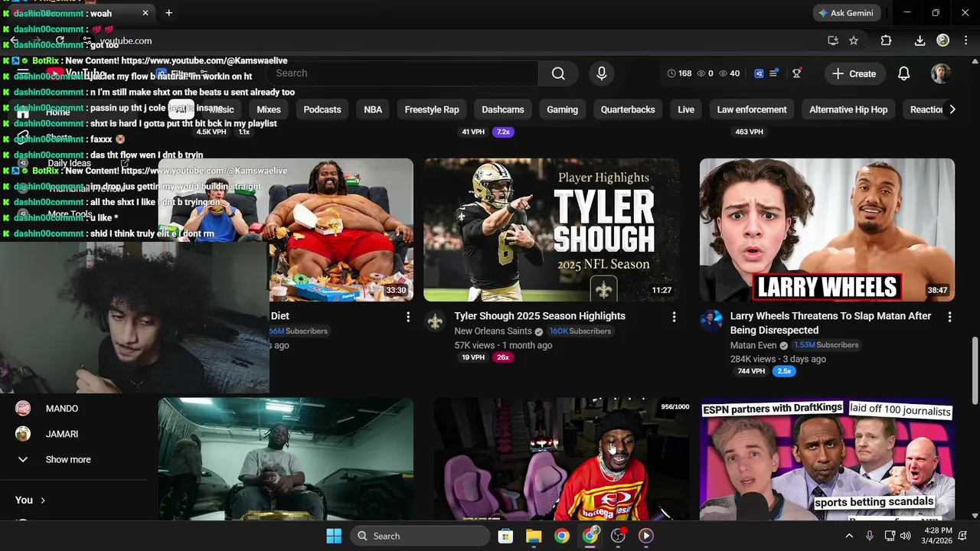Select the Gaming filter chip

tap(563, 109)
